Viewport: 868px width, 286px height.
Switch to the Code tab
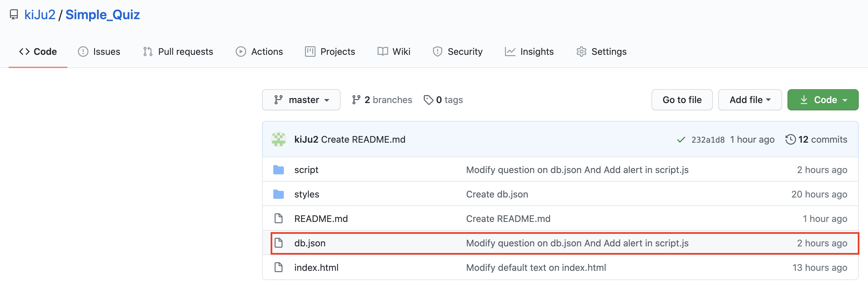38,52
